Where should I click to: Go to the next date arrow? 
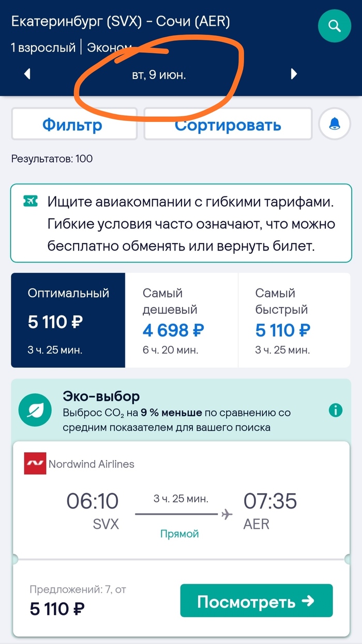pyautogui.click(x=294, y=74)
